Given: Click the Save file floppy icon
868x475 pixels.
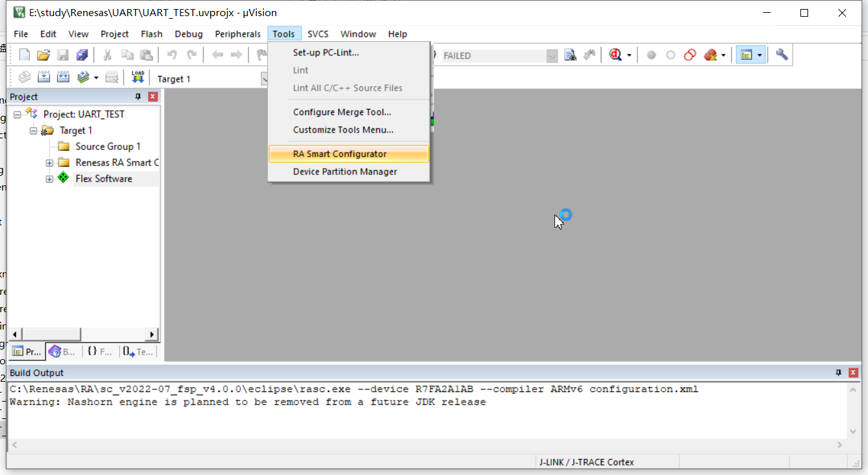Looking at the screenshot, I should click(x=62, y=55).
